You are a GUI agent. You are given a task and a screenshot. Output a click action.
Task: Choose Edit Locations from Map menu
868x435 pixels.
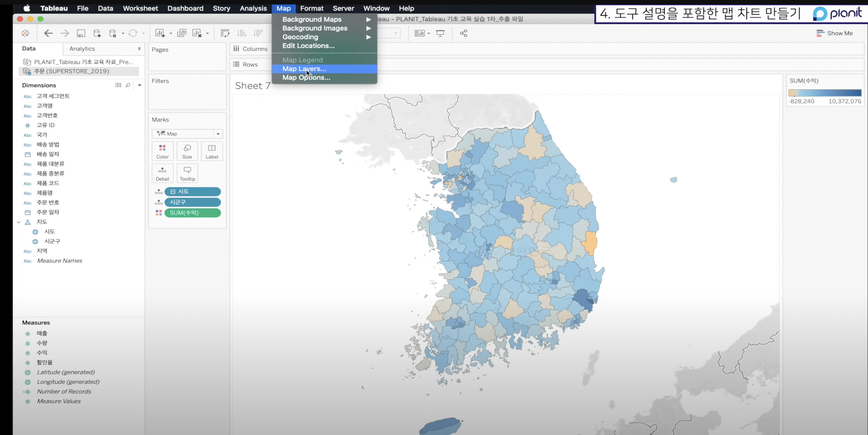click(325, 46)
